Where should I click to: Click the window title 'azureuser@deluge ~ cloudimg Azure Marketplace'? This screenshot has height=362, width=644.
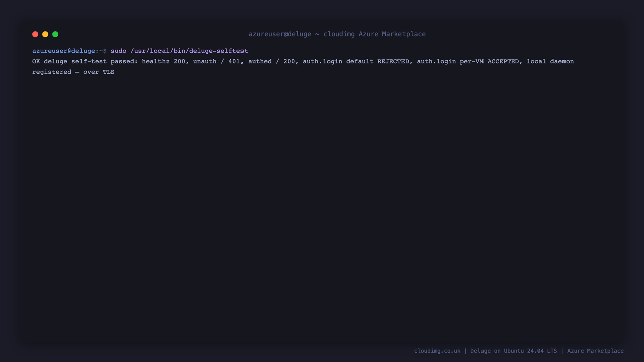[337, 34]
